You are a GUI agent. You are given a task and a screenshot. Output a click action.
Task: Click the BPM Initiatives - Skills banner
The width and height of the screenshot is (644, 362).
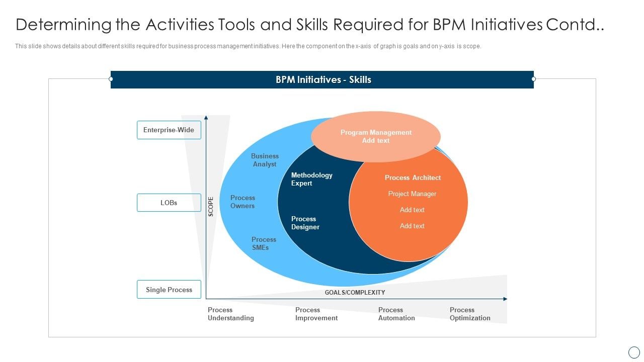(322, 79)
